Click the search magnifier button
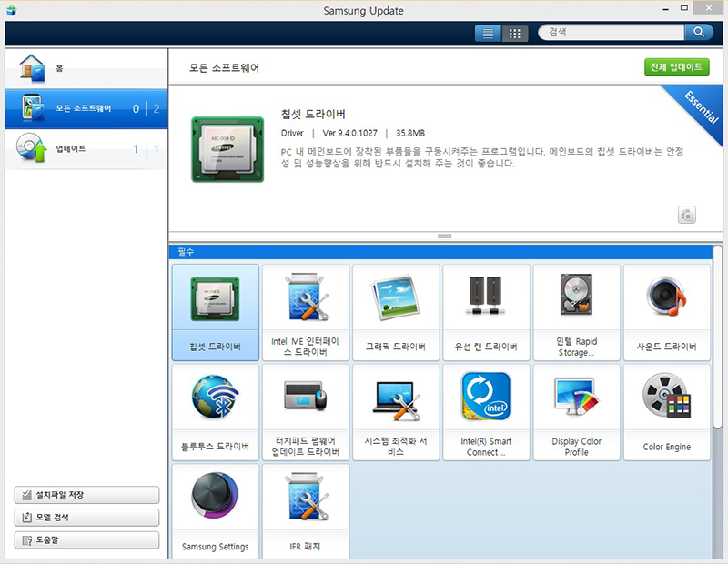This screenshot has width=728, height=564. (x=699, y=32)
